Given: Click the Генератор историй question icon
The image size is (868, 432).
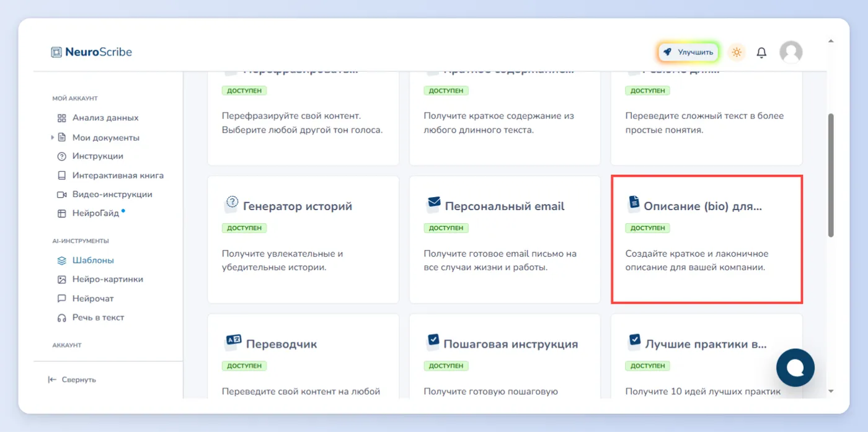Looking at the screenshot, I should click(231, 203).
